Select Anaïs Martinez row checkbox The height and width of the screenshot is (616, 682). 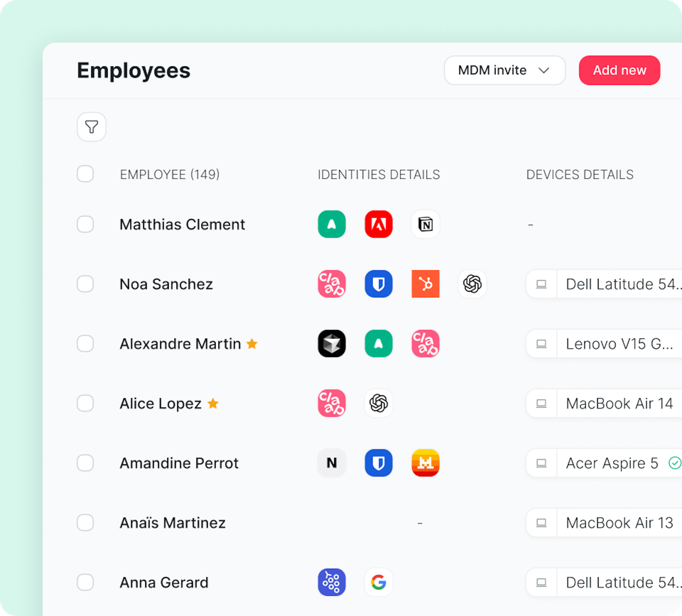(x=85, y=523)
